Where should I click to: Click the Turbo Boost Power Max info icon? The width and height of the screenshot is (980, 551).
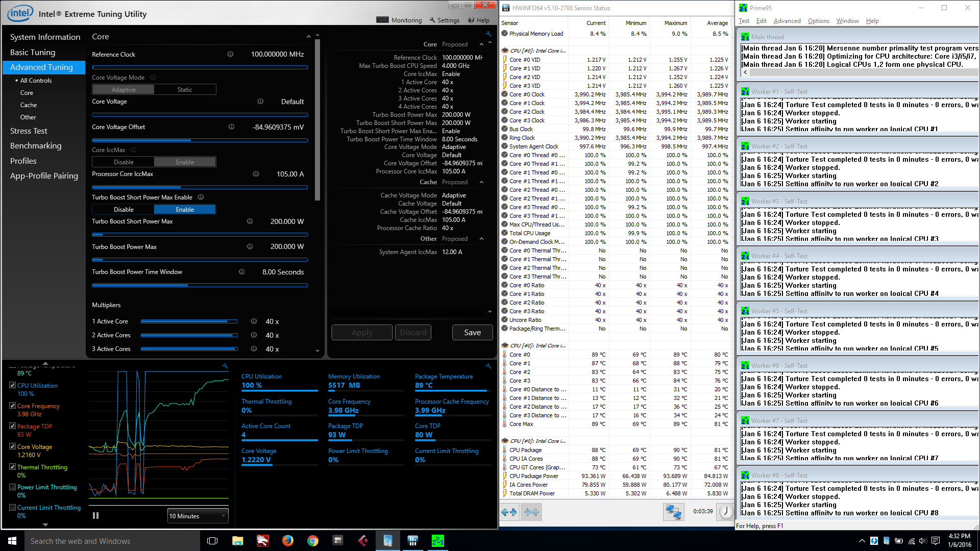pyautogui.click(x=250, y=246)
